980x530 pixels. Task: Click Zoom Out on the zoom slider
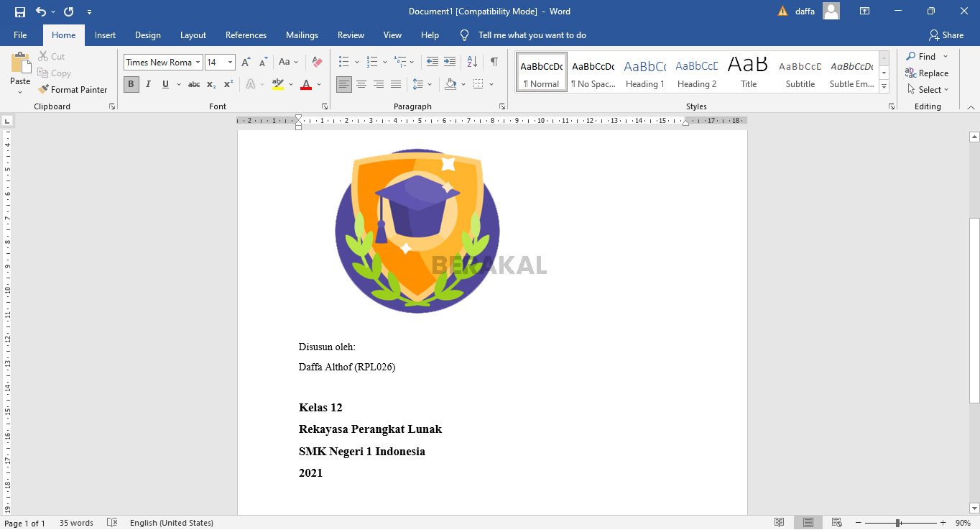(x=858, y=523)
